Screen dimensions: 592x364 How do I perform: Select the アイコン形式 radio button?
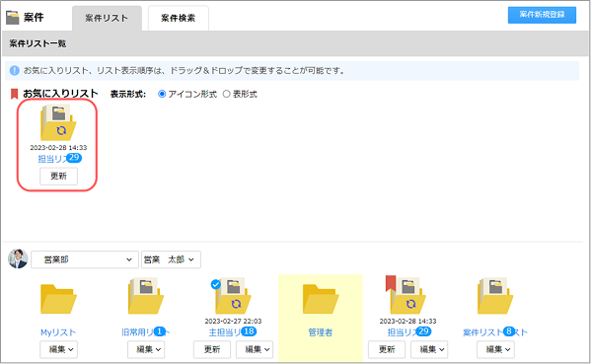[x=162, y=94]
